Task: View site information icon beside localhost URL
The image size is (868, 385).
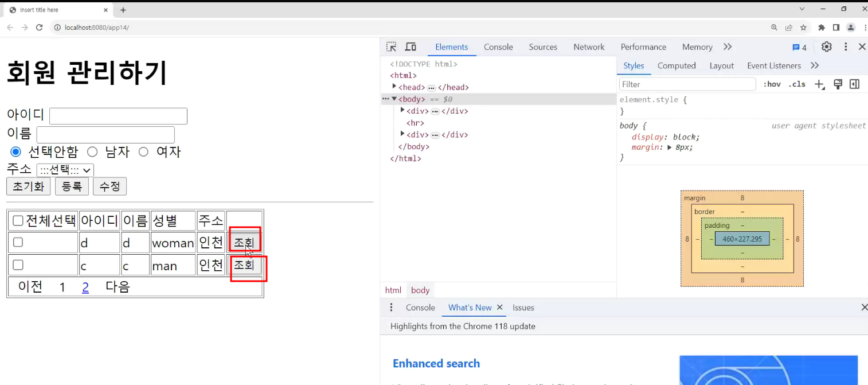Action: tap(57, 28)
